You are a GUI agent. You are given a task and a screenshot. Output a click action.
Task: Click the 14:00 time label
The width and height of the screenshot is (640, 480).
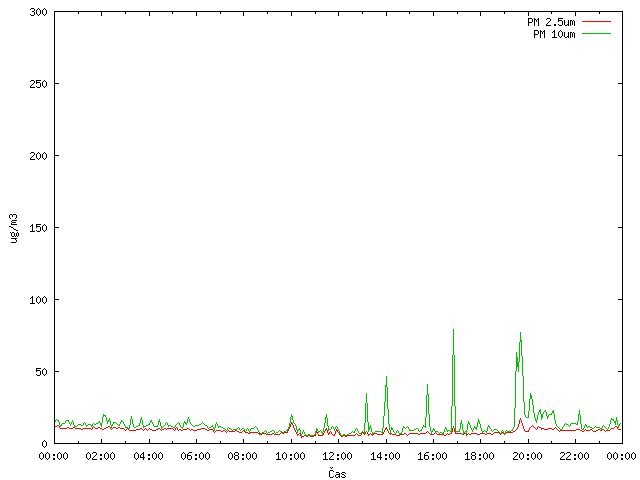pos(386,456)
